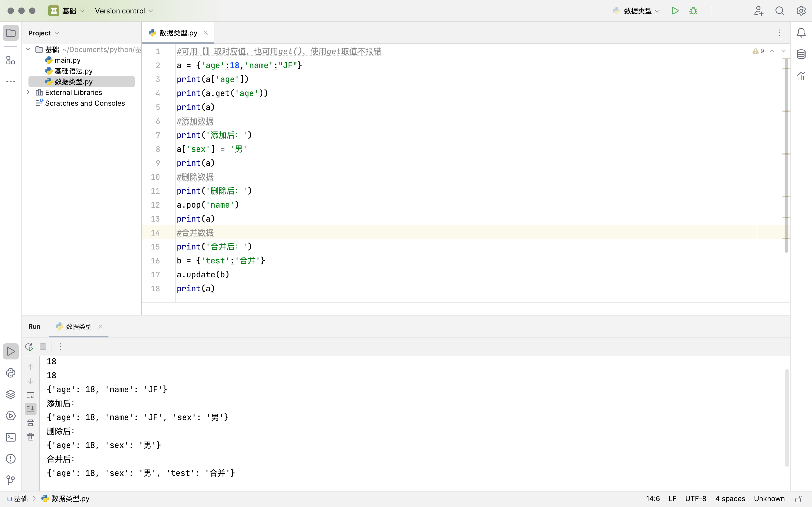Switch to the 数据类型.py editor tab
The width and height of the screenshot is (812, 507).
(x=178, y=33)
